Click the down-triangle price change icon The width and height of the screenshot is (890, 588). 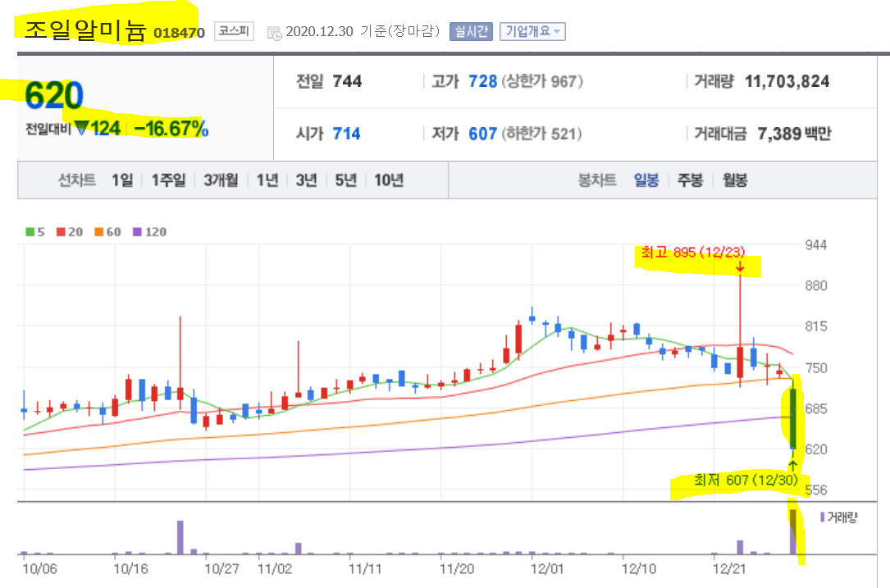click(x=82, y=128)
